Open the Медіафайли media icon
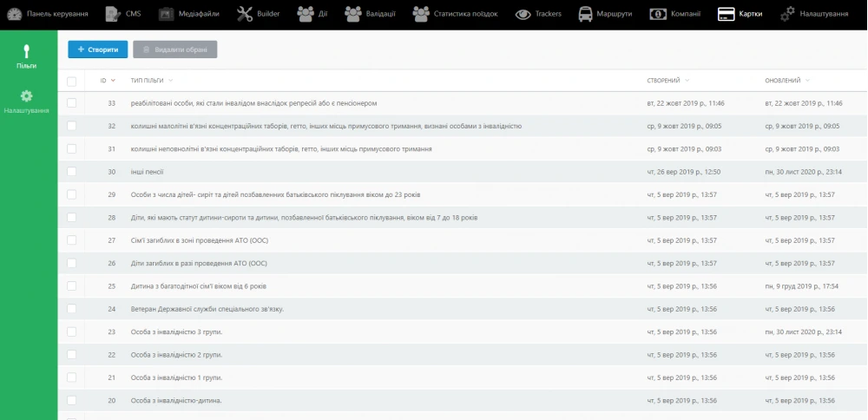 (x=167, y=14)
